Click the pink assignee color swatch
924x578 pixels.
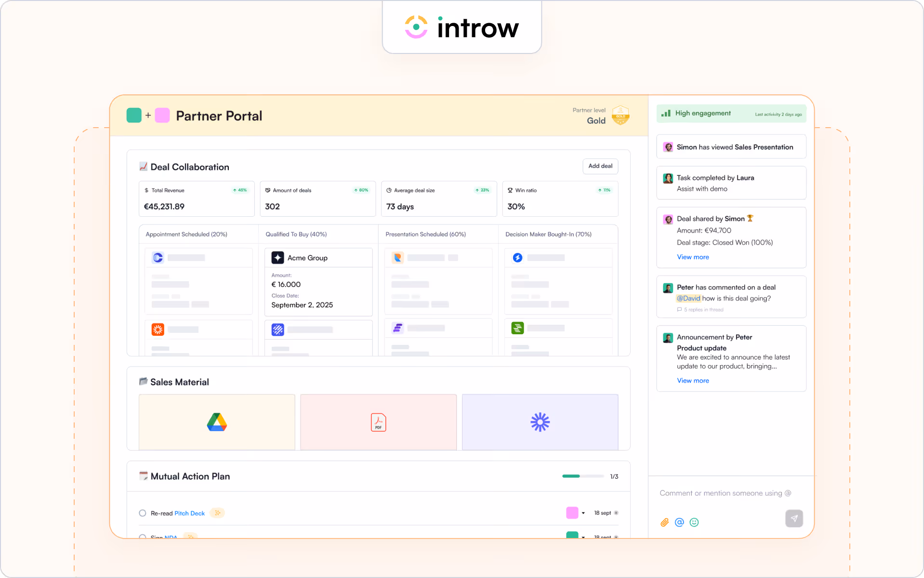(572, 513)
